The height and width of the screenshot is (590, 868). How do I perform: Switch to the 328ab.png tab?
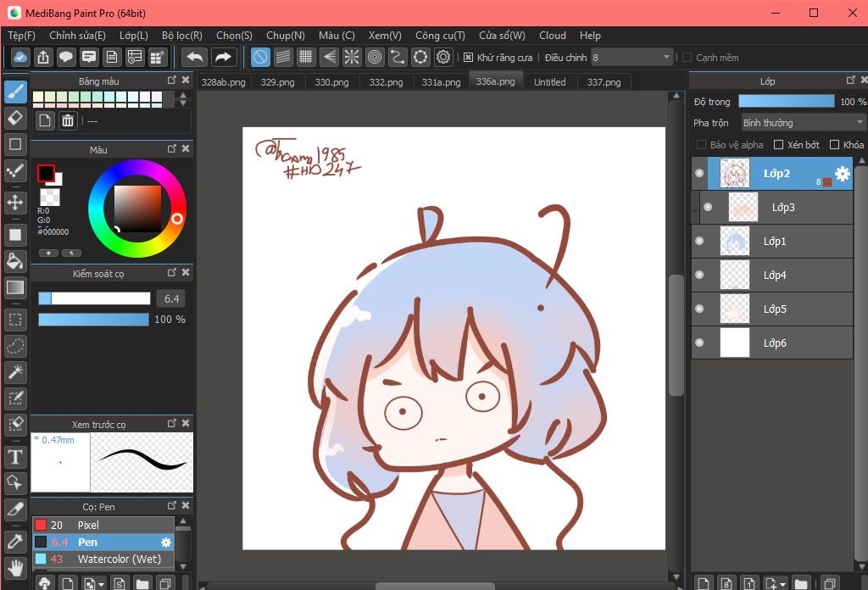pyautogui.click(x=224, y=82)
